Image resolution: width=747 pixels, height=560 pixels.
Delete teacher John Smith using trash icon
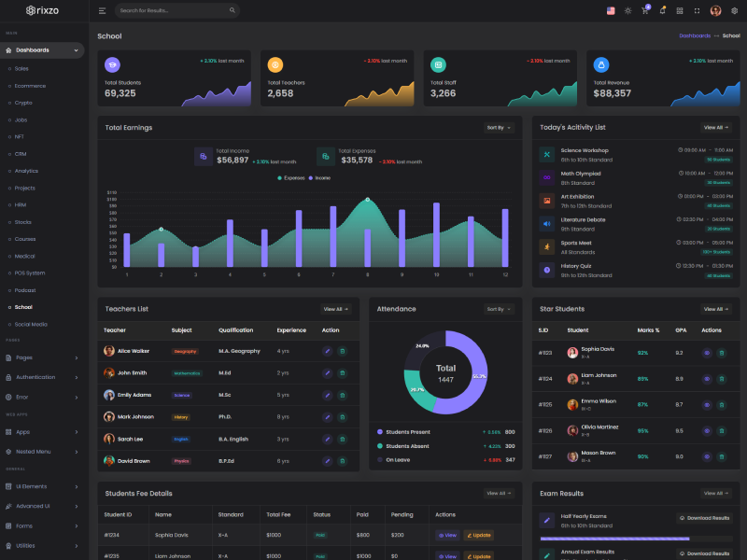point(342,372)
